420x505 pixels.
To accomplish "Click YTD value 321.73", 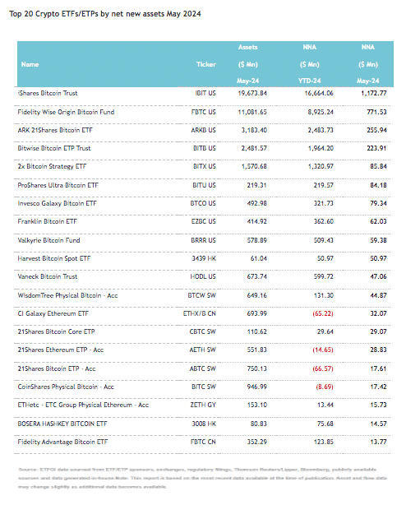I will click(324, 203).
